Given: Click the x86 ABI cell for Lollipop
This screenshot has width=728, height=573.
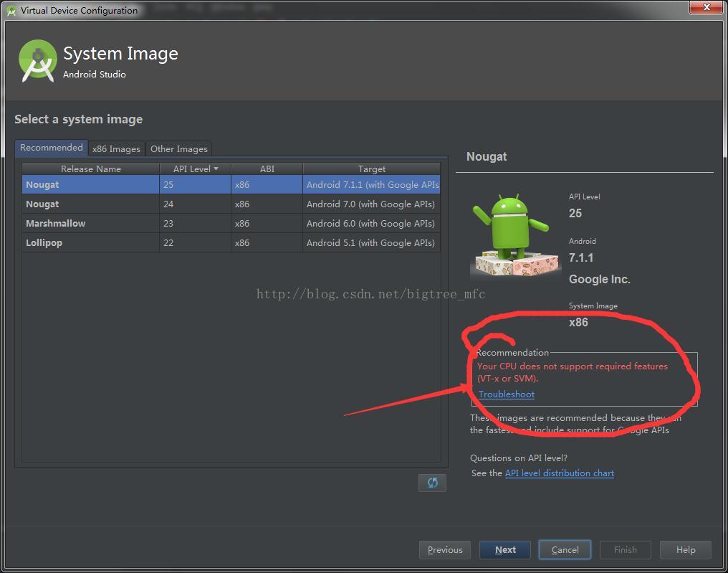Looking at the screenshot, I should tap(267, 242).
